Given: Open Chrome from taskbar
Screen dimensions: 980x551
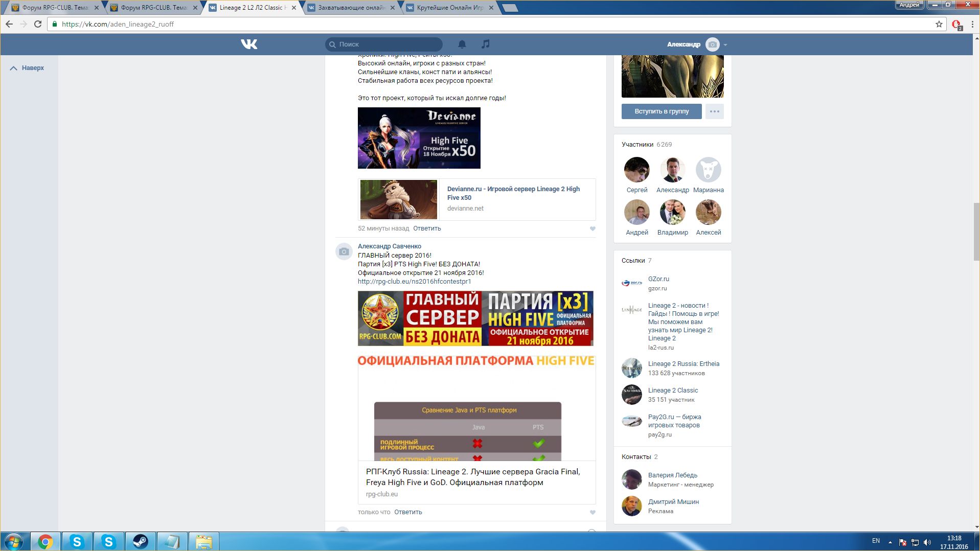Looking at the screenshot, I should 45,541.
